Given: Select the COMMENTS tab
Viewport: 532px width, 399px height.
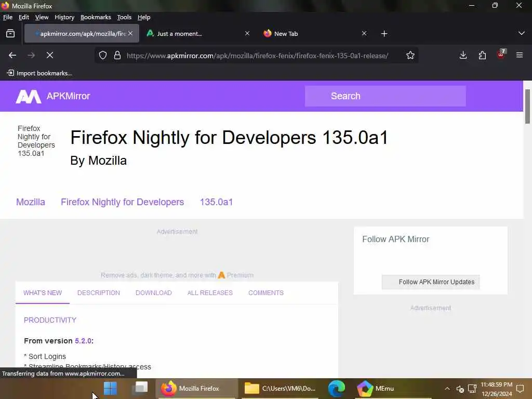Looking at the screenshot, I should [266, 293].
